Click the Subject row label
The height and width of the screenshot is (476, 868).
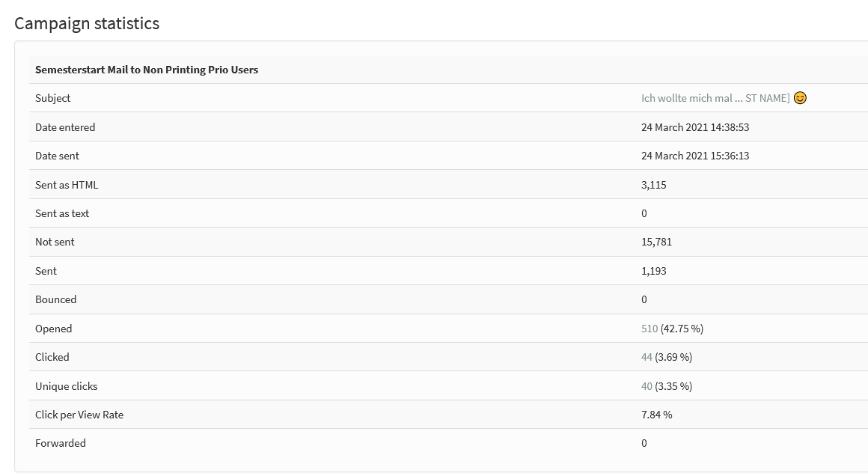(52, 99)
